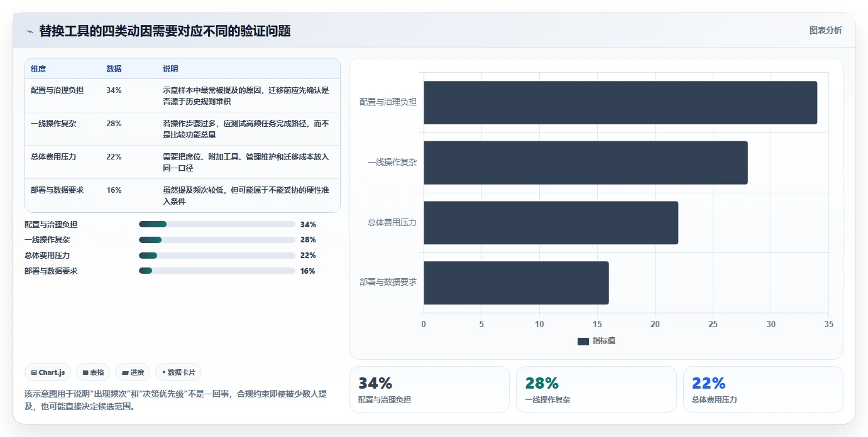Click the x-axis tick label 35
The width and height of the screenshot is (868, 437).
[828, 324]
